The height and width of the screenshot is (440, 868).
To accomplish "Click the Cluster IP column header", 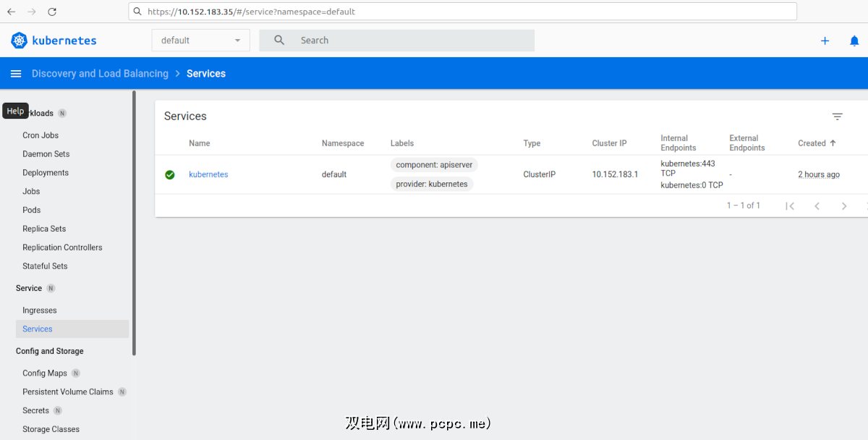I will click(x=610, y=143).
